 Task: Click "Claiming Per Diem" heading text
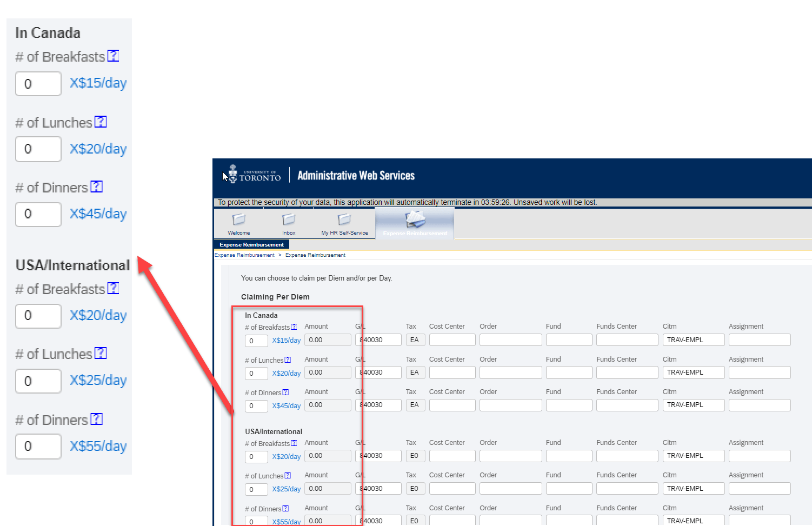(x=275, y=297)
